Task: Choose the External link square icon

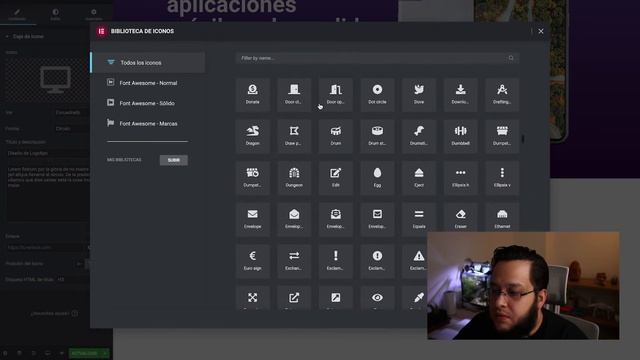Action: coord(336,298)
